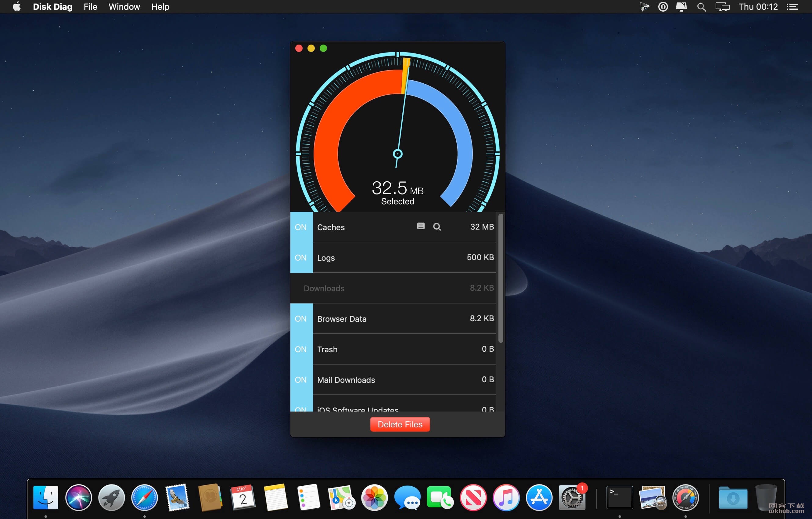This screenshot has height=519, width=812.
Task: Open FaceTime from the Dock
Action: 440,497
